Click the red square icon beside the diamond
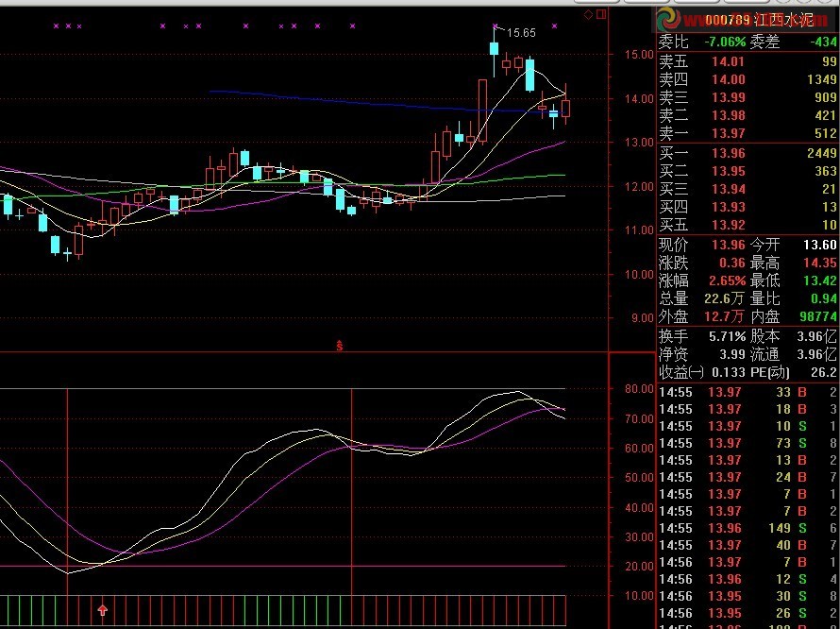The width and height of the screenshot is (840, 629). coord(599,14)
